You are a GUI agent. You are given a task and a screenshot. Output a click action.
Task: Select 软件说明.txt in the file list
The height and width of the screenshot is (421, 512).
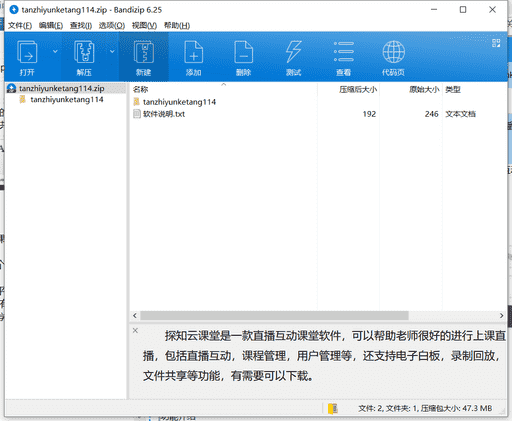pyautogui.click(x=164, y=114)
